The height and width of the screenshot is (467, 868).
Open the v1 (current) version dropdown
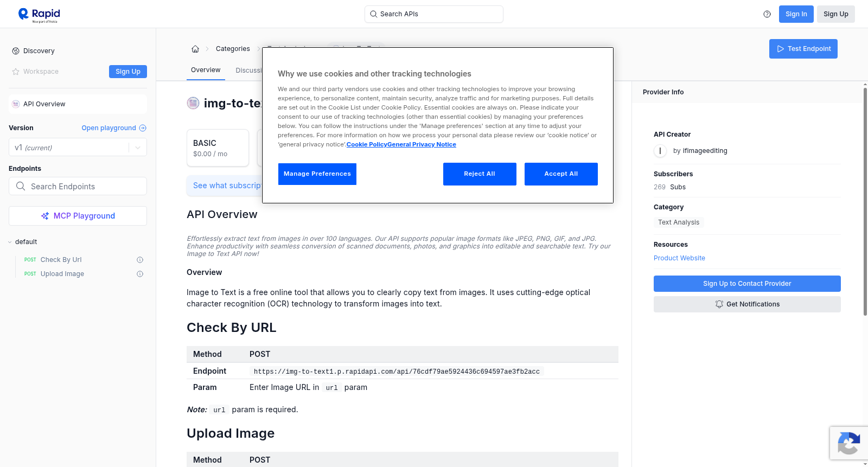coord(78,148)
